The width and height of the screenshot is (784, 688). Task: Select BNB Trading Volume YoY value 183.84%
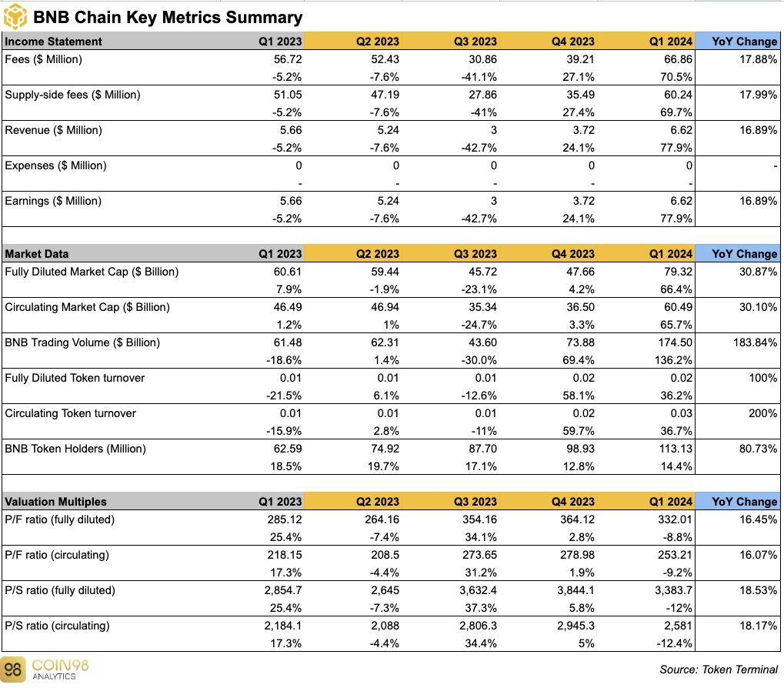(x=755, y=342)
